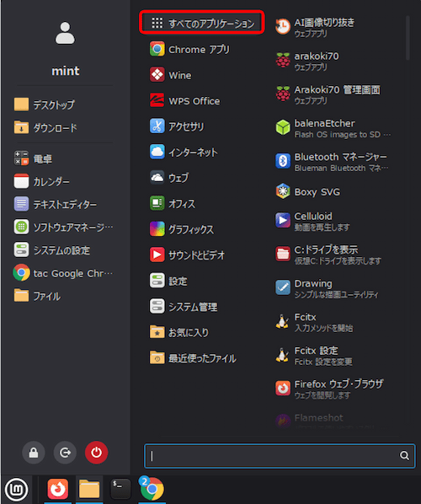Click the ウェブ category icon
The width and height of the screenshot is (421, 504).
[157, 178]
